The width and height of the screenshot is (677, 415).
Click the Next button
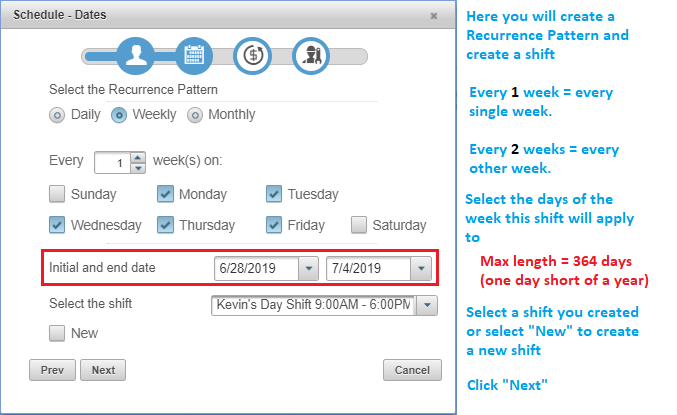tap(103, 370)
